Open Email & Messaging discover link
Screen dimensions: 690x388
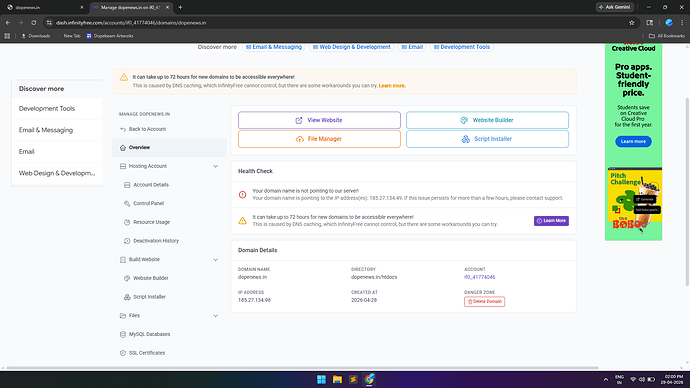point(274,47)
